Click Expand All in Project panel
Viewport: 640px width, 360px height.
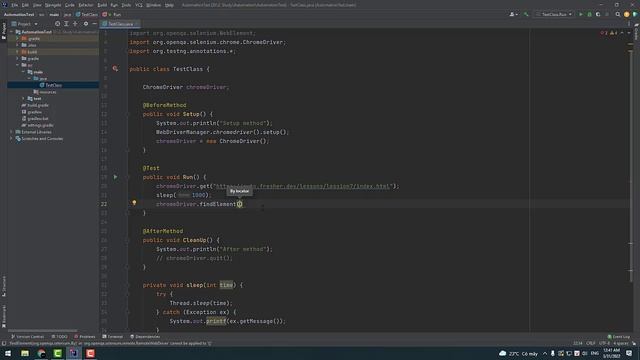coord(66,24)
